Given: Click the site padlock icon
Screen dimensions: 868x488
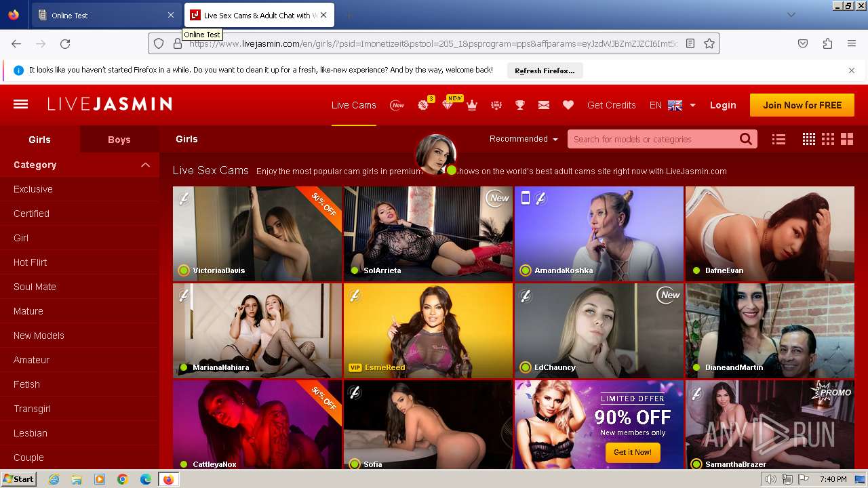Looking at the screenshot, I should pyautogui.click(x=178, y=43).
